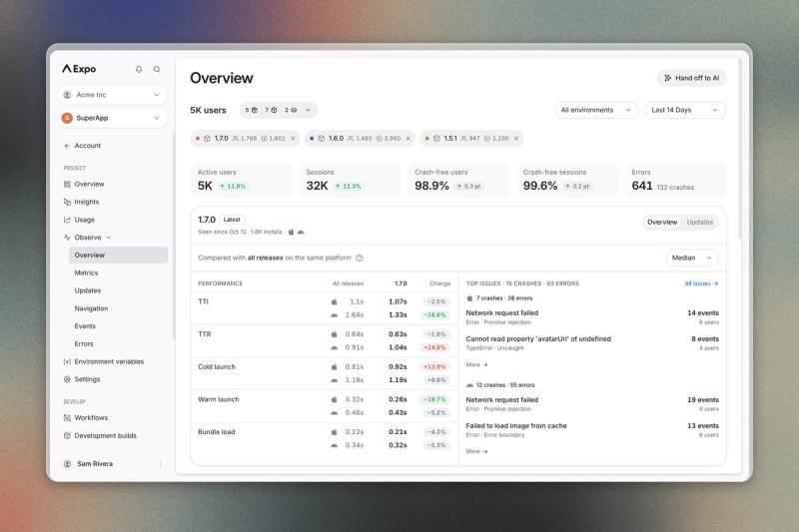The height and width of the screenshot is (532, 799).
Task: Open Metrics under Observe
Action: pyautogui.click(x=86, y=272)
